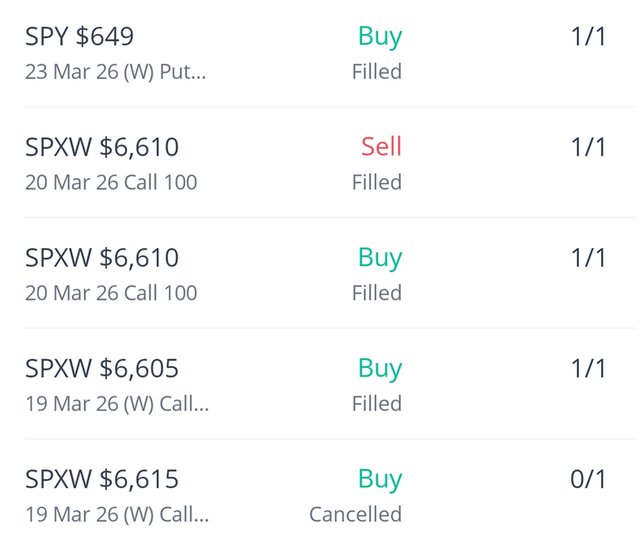Click the Buy label on SPXW $6,610 order
Viewport: 640px width, 544px height.
pyautogui.click(x=380, y=258)
